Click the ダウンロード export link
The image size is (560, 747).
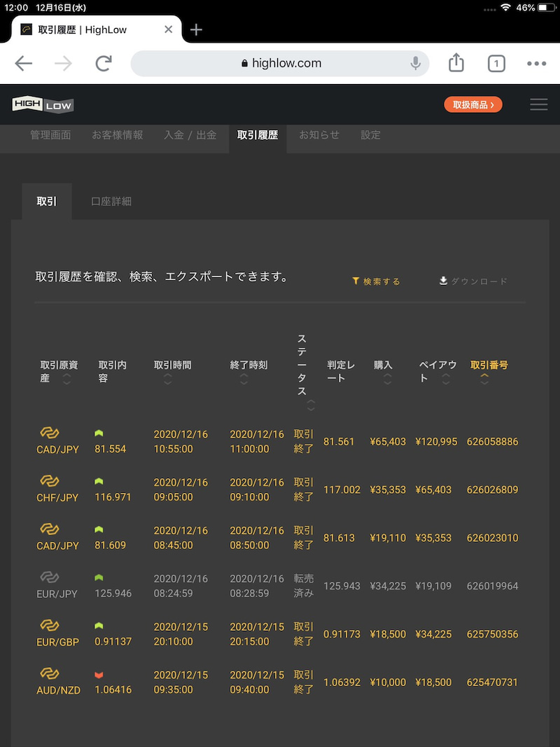point(473,281)
